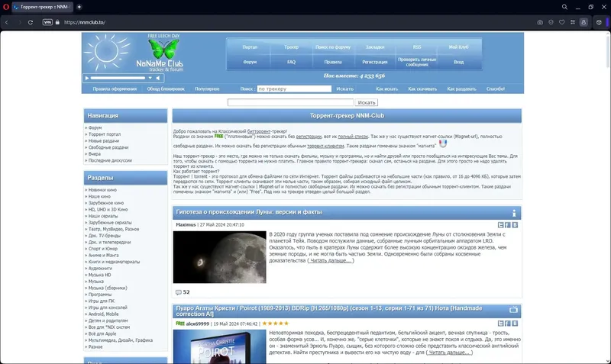Open the Как скачивать help link
The width and height of the screenshot is (611, 364).
point(422,89)
